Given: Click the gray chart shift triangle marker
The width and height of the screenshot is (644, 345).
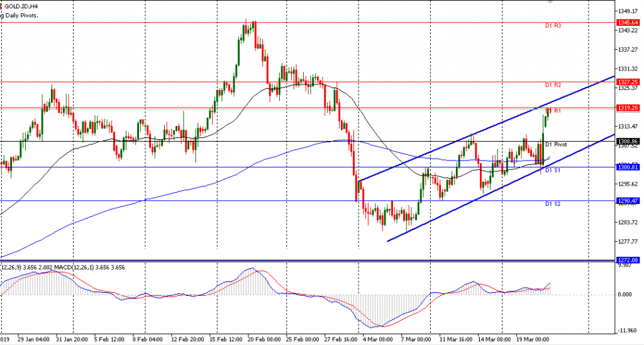Looking at the screenshot, I should (549, 3).
